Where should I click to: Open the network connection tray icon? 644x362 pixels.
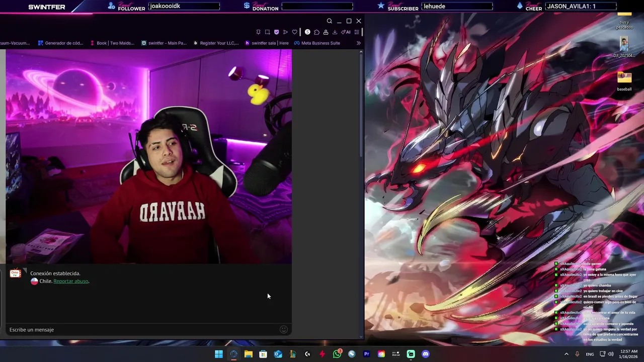coord(603,354)
